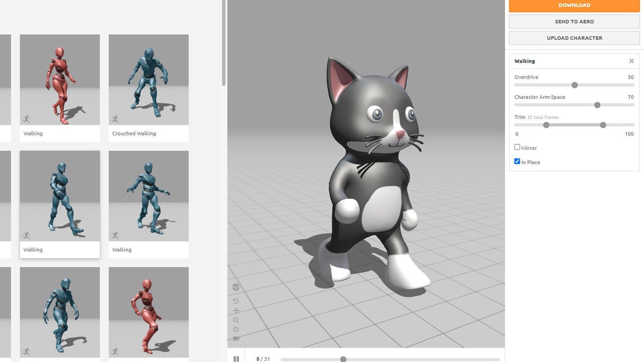This screenshot has width=644, height=362.
Task: Click running figure icon on bottom blue character card
Action: [26, 352]
